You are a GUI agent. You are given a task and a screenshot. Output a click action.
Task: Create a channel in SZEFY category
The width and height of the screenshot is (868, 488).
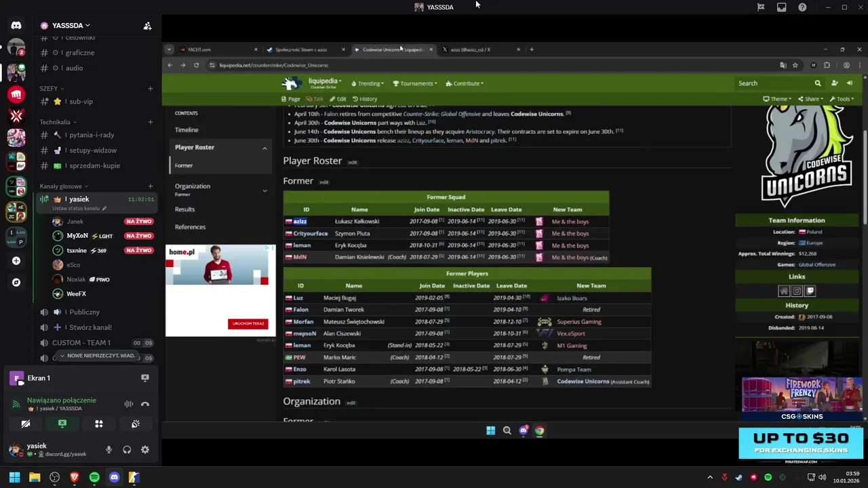tap(150, 89)
